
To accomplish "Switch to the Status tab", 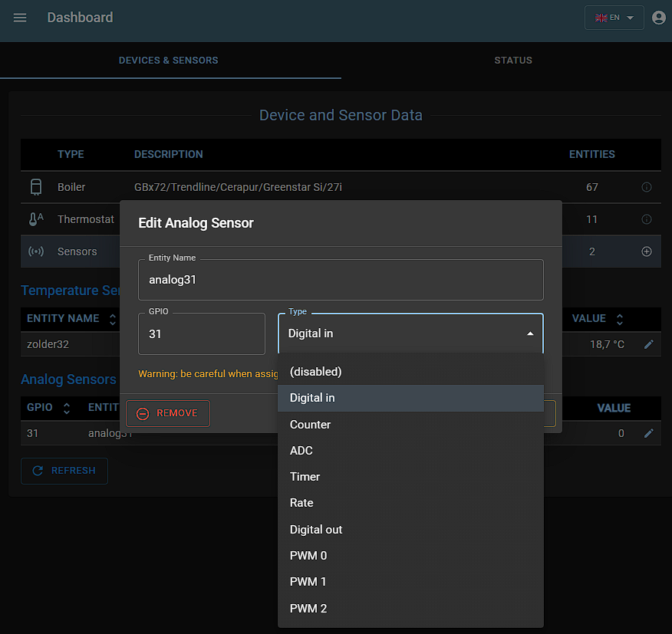I will click(x=512, y=61).
